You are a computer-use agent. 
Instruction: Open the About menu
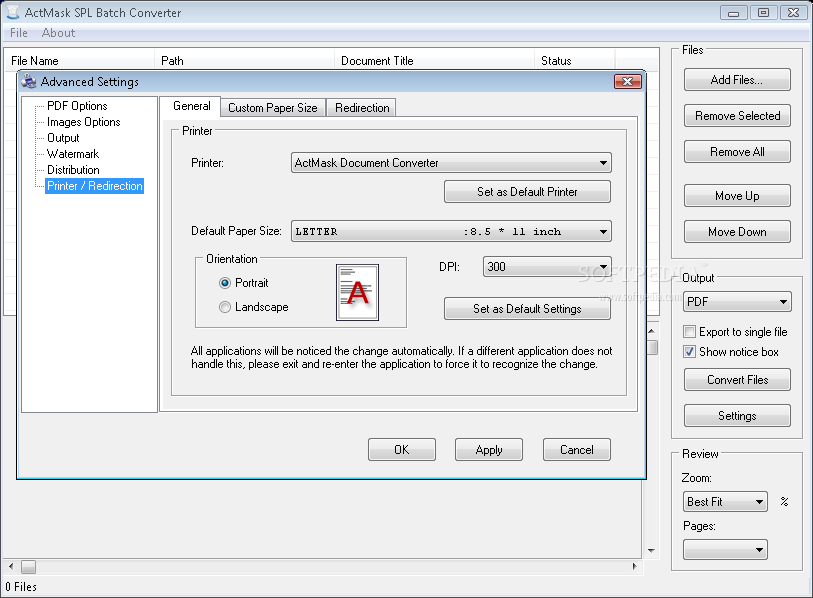tap(58, 33)
